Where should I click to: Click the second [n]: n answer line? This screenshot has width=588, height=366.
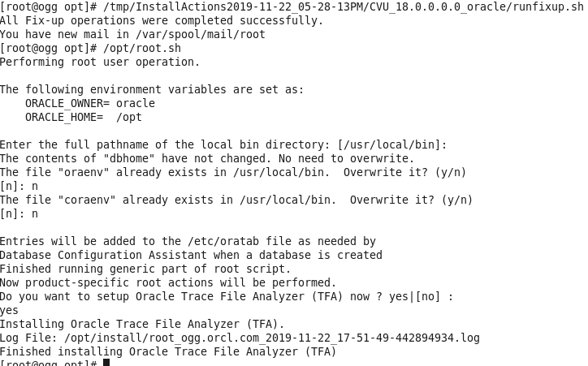click(x=19, y=214)
